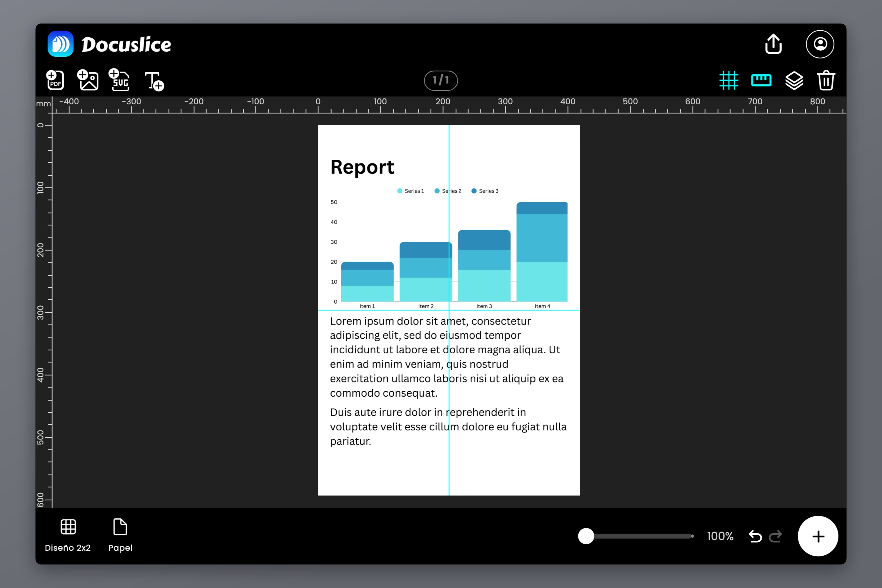Click the Item 4 axis label

coord(542,306)
